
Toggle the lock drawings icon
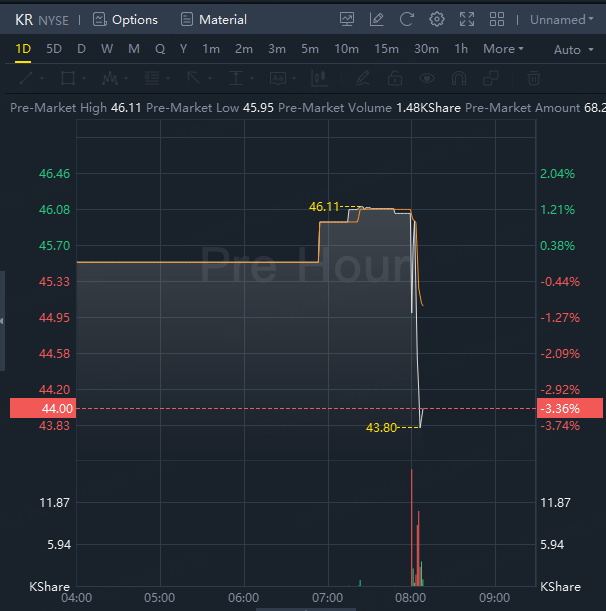(x=394, y=78)
